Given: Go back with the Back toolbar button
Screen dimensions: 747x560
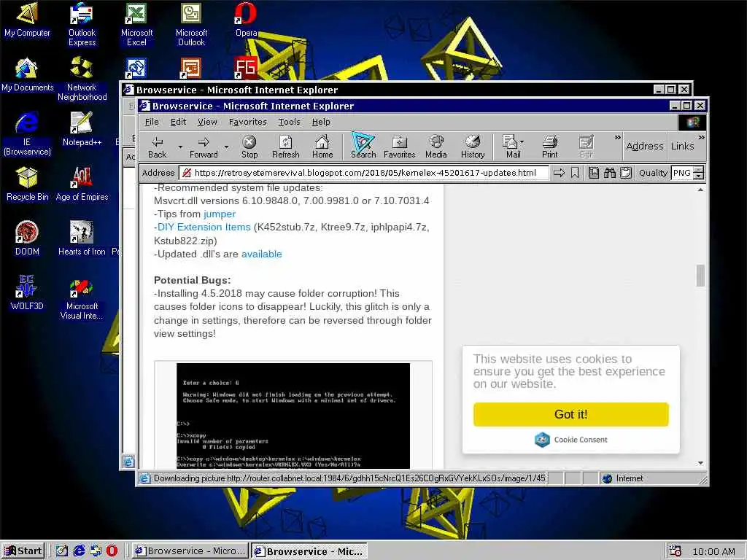Looking at the screenshot, I should pos(158,146).
